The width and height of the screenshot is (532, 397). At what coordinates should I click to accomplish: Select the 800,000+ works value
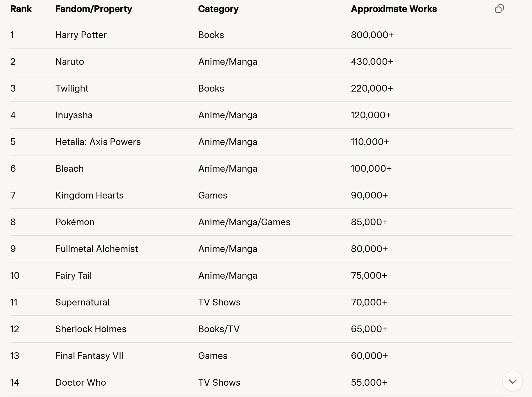(x=372, y=35)
